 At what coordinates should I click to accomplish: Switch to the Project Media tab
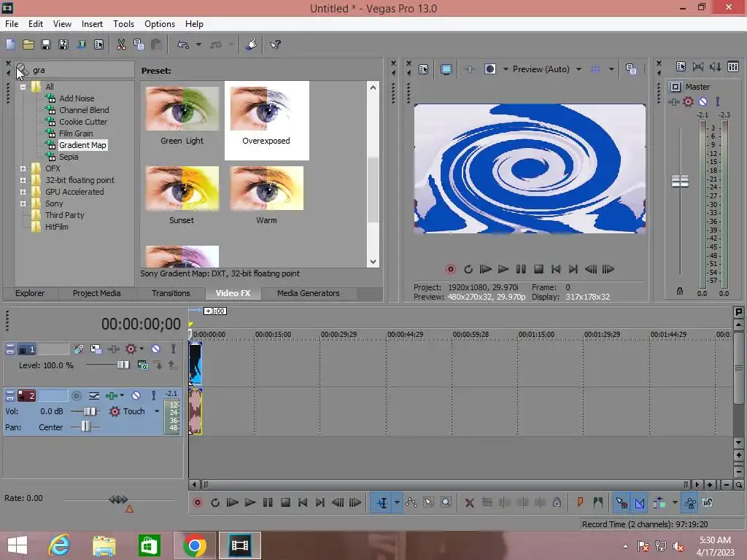pyautogui.click(x=96, y=293)
